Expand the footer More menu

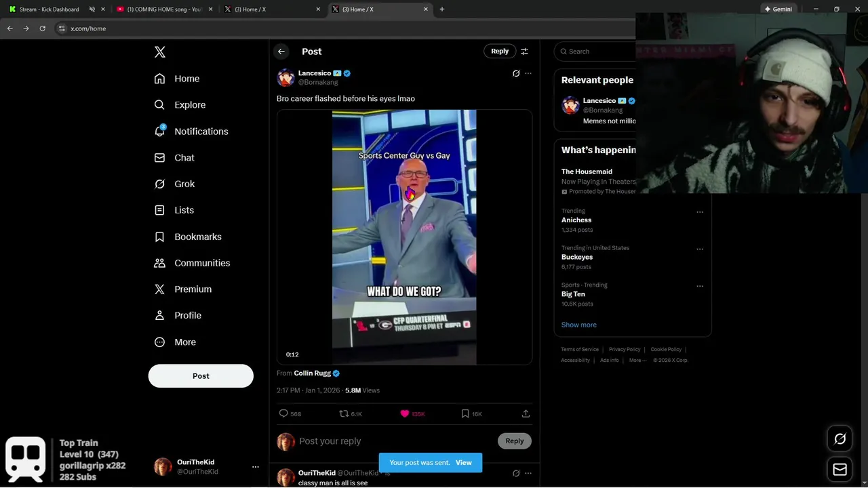(637, 361)
